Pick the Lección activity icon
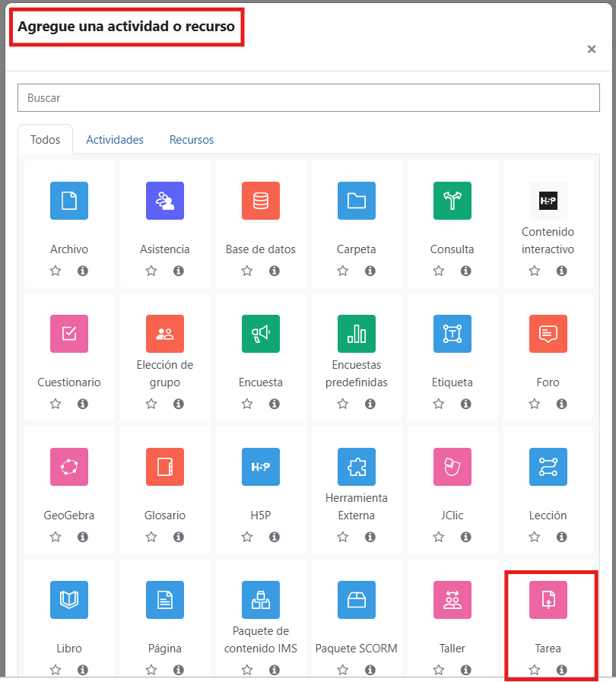616x682 pixels. pos(548,467)
